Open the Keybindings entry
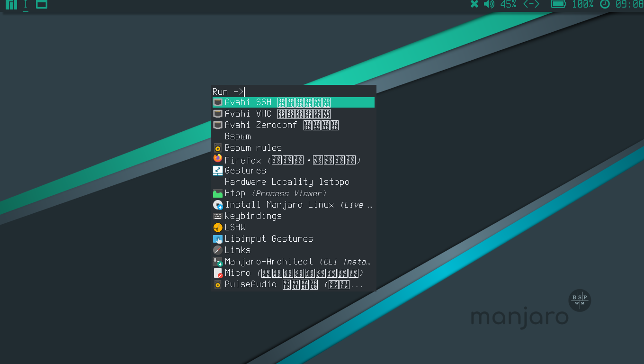 coord(294,216)
